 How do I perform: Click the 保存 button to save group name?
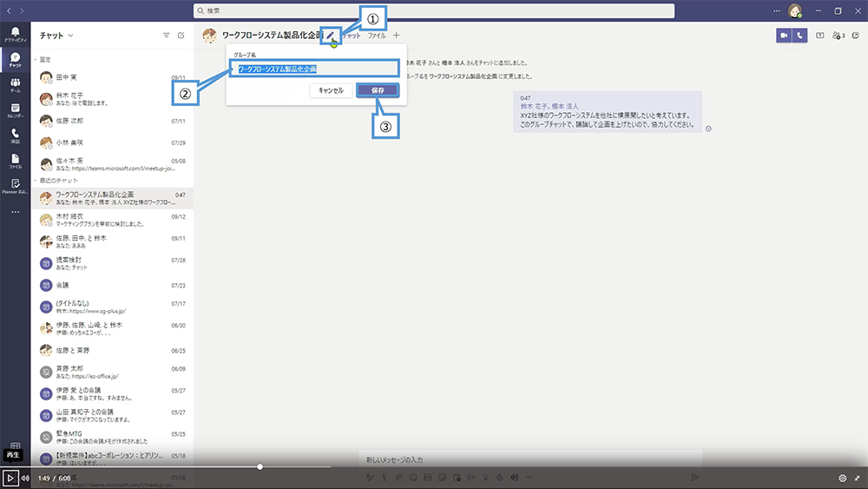[x=377, y=90]
